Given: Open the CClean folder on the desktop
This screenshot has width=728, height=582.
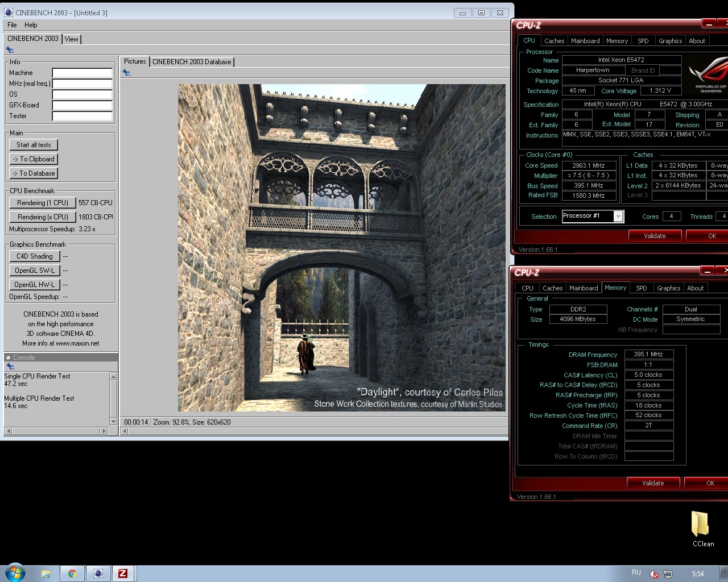Looking at the screenshot, I should point(702,529).
